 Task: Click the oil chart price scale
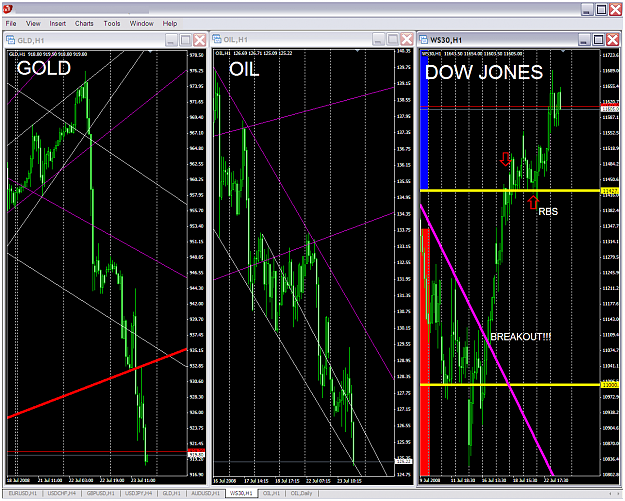coord(404,263)
